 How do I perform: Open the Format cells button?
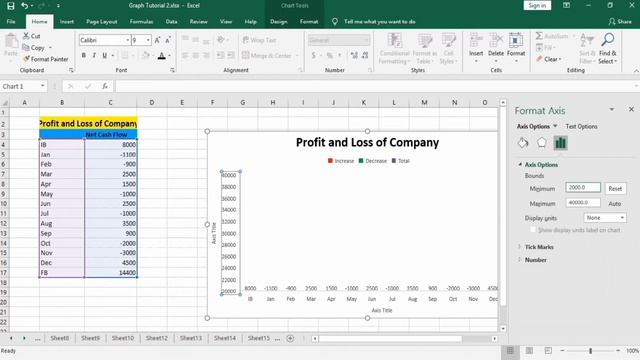(x=516, y=48)
